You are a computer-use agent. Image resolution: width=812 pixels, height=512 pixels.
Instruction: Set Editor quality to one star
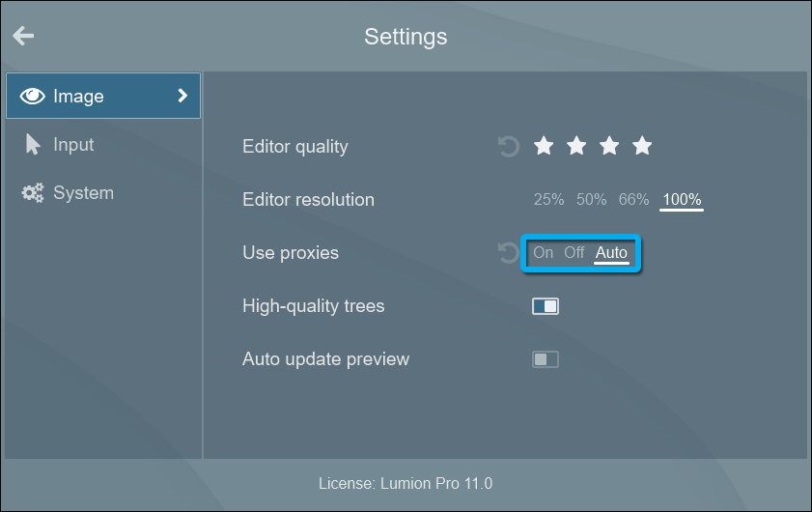544,146
